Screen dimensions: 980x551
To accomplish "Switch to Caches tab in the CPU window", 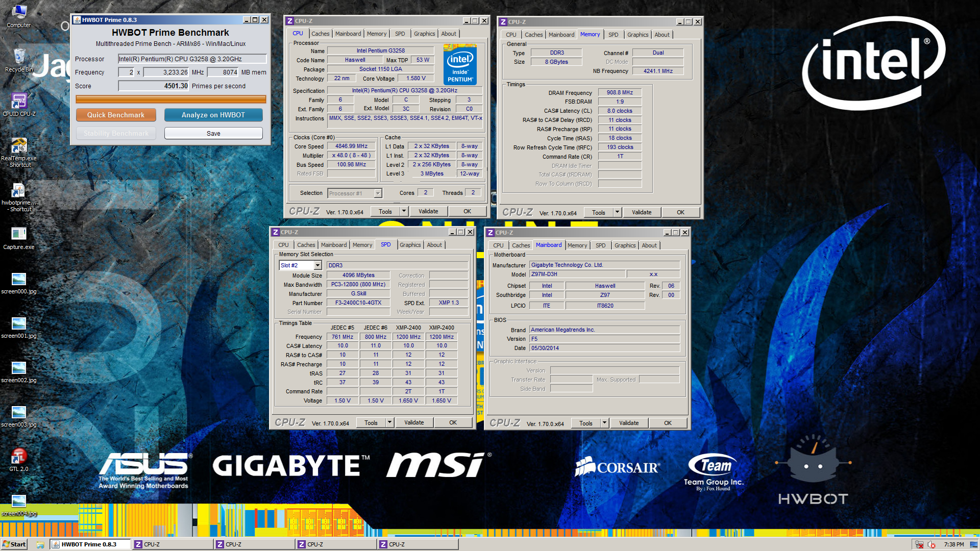I will pos(321,34).
